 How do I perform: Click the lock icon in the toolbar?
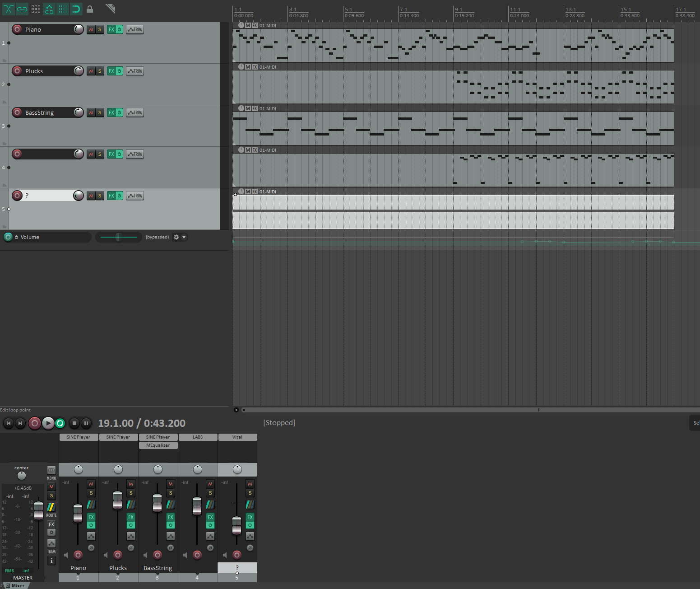pos(89,9)
